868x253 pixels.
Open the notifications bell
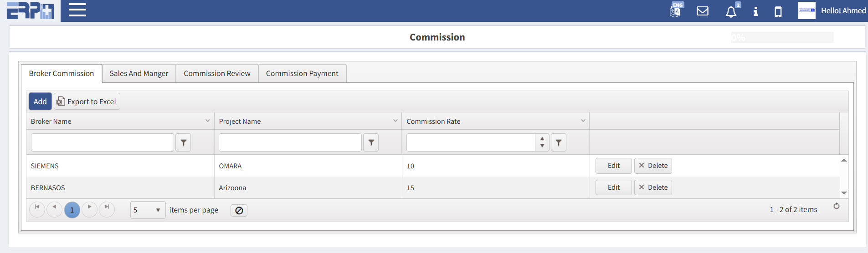coord(731,11)
